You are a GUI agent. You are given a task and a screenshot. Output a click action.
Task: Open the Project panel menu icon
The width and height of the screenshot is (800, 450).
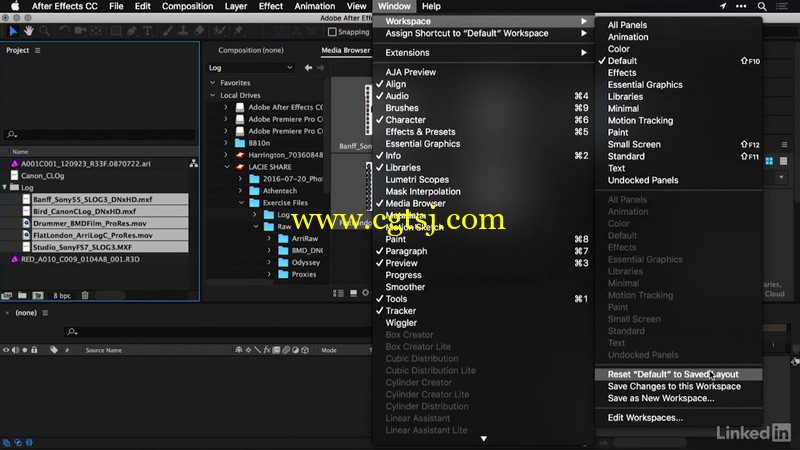[37, 51]
